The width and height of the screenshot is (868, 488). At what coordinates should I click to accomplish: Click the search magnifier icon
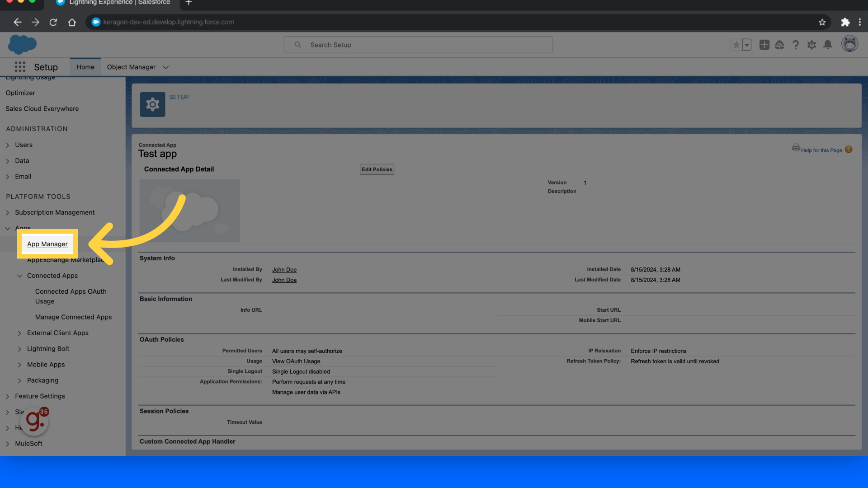point(297,45)
